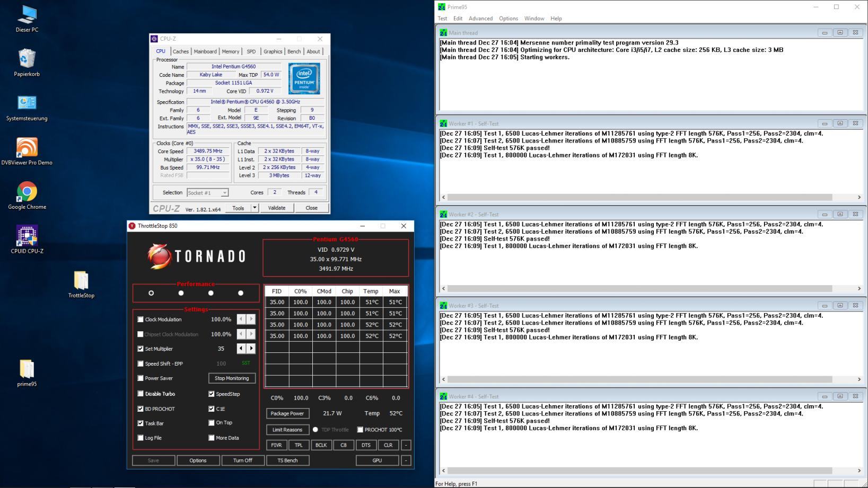Select the DVBViewer Pro Demo shortcut

(x=27, y=152)
